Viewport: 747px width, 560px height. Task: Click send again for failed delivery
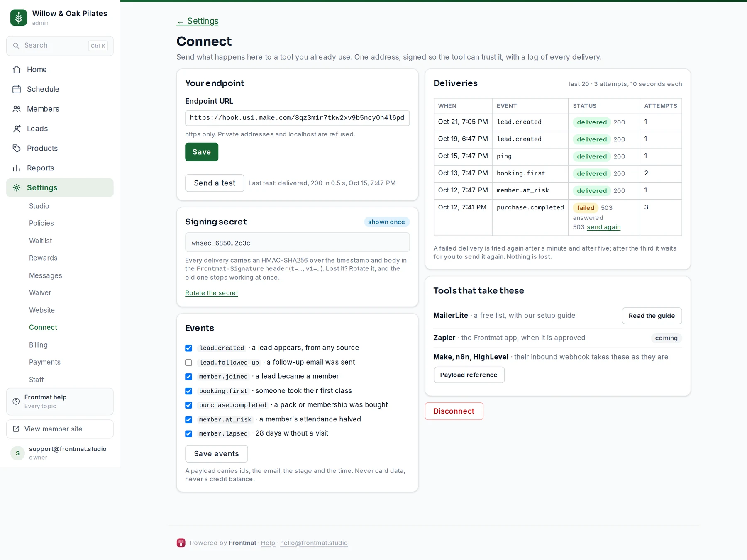point(604,227)
